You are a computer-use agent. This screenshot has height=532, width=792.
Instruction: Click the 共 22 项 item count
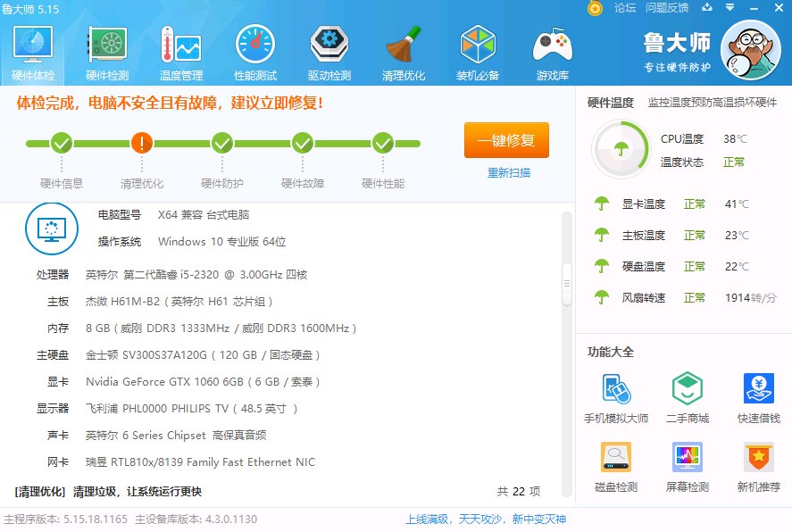518,492
